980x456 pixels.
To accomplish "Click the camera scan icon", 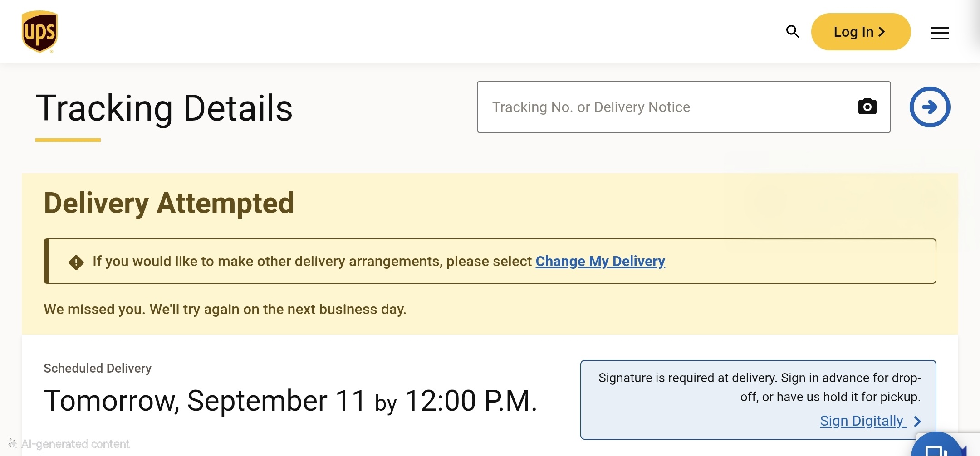I will (x=867, y=107).
